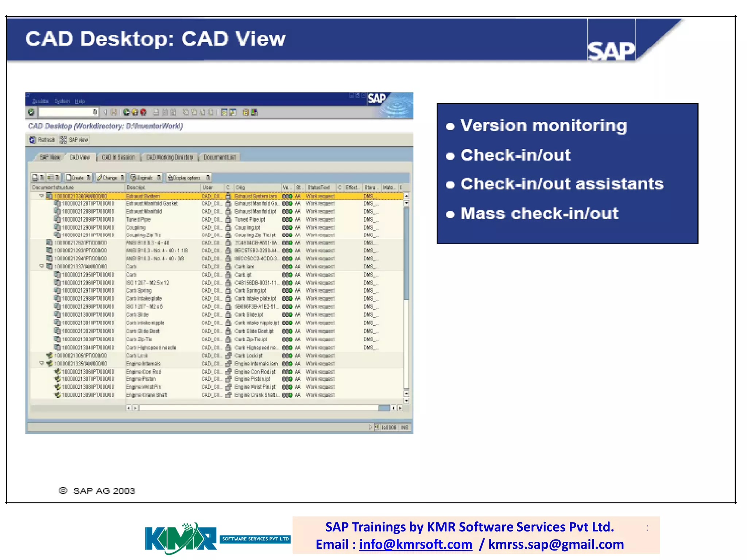The height and width of the screenshot is (560, 747).
Task: Open the CAD in Session tab
Action: tap(119, 157)
